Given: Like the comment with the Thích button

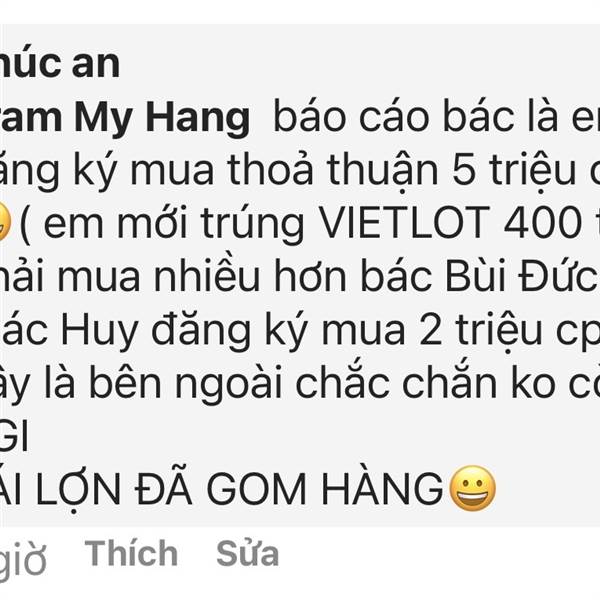Looking at the screenshot, I should (131, 553).
